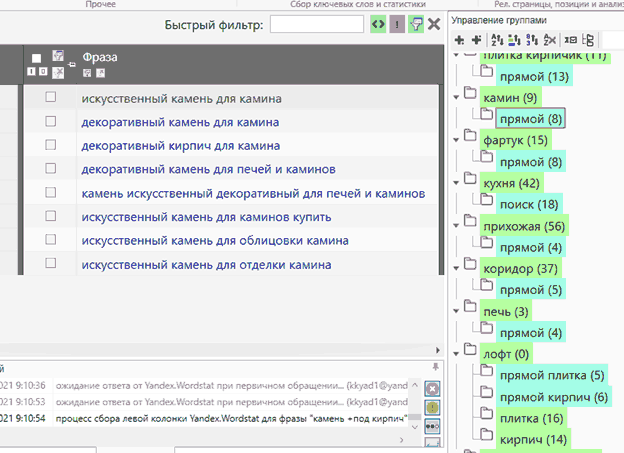Check the box for 'камень искусственный декоративный для печей и каминов'

(51, 192)
